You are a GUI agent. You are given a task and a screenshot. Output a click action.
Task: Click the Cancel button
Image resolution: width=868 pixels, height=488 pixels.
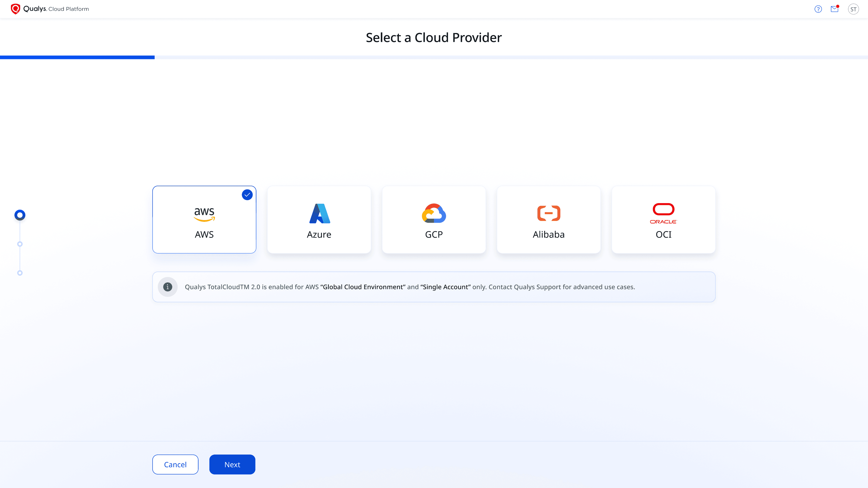coord(175,465)
